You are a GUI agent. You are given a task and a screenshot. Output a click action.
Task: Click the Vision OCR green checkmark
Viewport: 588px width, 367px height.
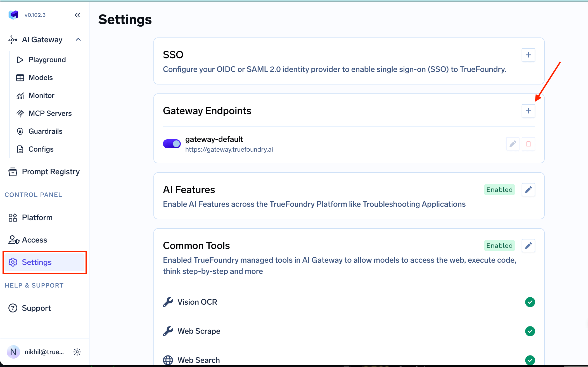(530, 302)
